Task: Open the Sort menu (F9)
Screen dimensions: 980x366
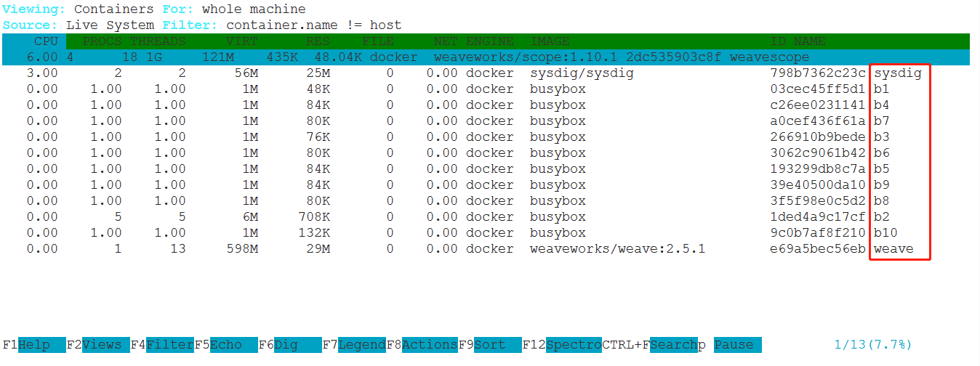Action: tap(497, 344)
